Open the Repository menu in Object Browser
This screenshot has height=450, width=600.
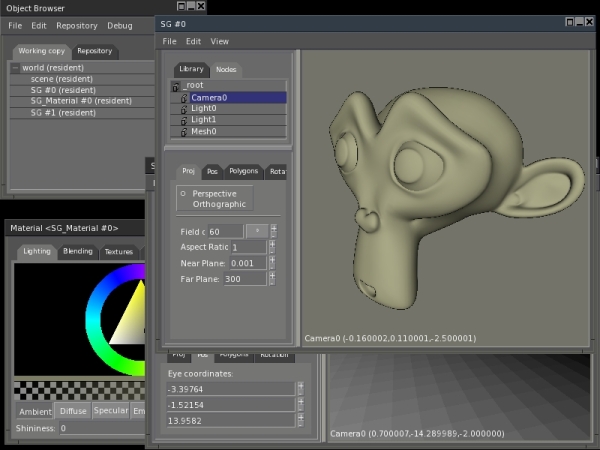[x=77, y=25]
